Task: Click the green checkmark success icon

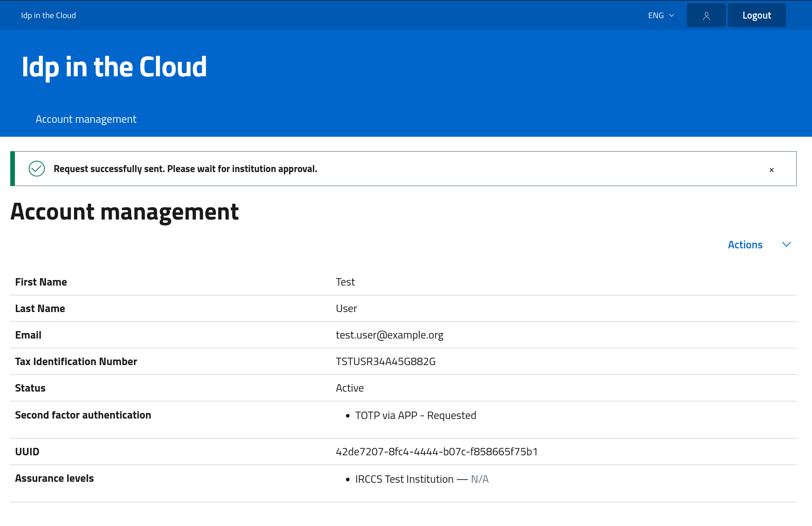Action: point(37,168)
